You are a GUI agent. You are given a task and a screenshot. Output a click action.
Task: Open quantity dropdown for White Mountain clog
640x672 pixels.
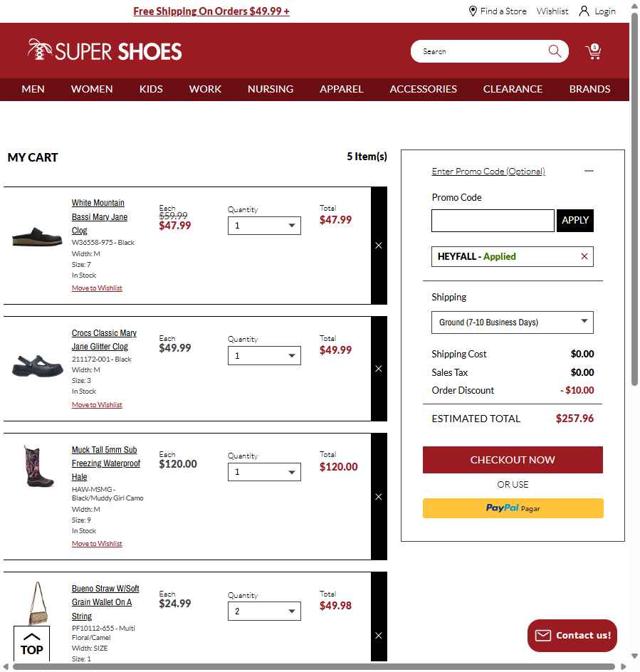264,226
